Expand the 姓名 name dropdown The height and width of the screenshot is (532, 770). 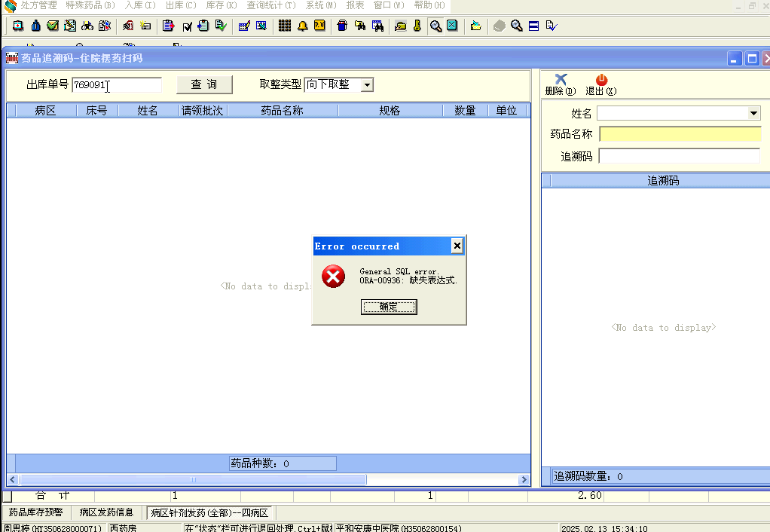point(753,114)
